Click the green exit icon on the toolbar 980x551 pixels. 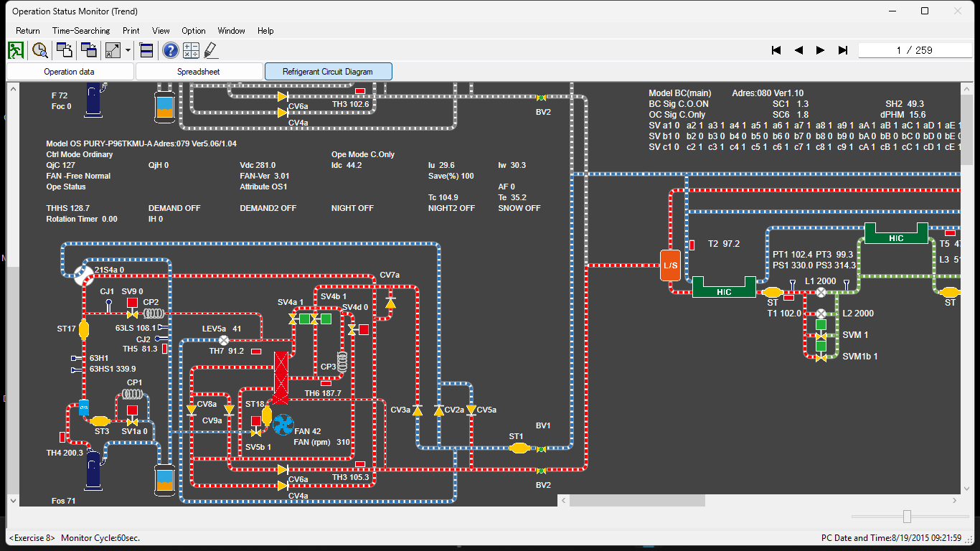click(15, 50)
